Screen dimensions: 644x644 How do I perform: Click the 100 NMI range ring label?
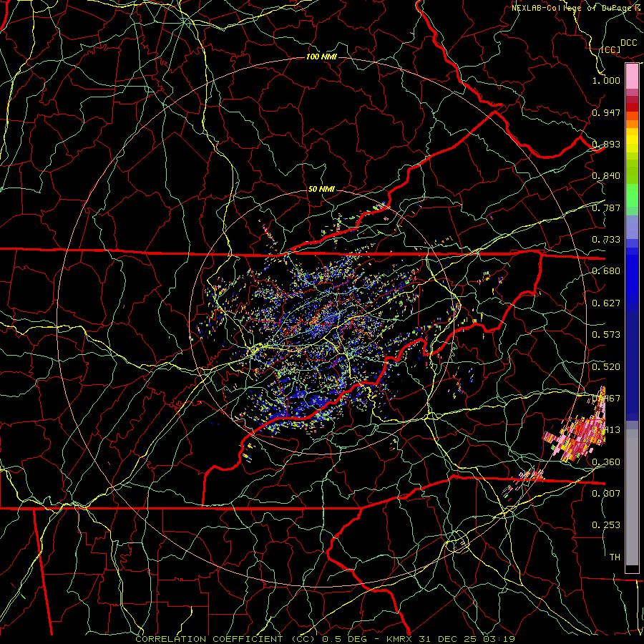(321, 57)
